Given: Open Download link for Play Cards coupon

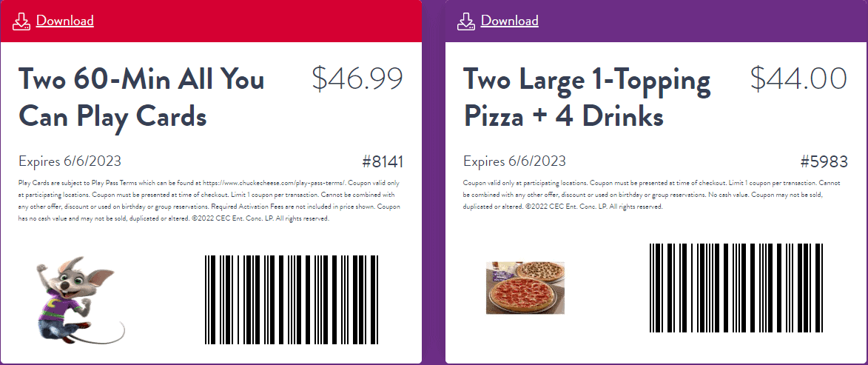Looking at the screenshot, I should click(x=64, y=21).
